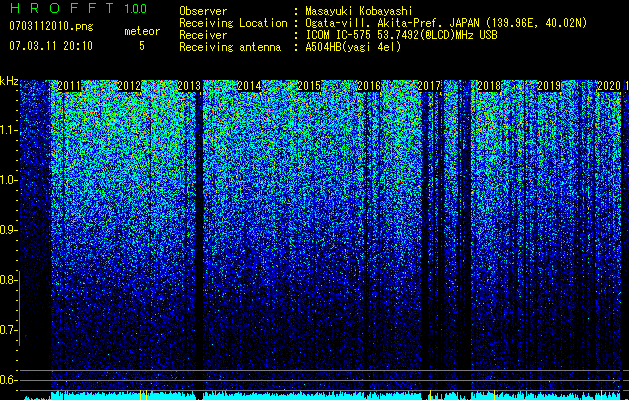
Task: Click the 1.1 frequency axis label
Action: point(8,130)
